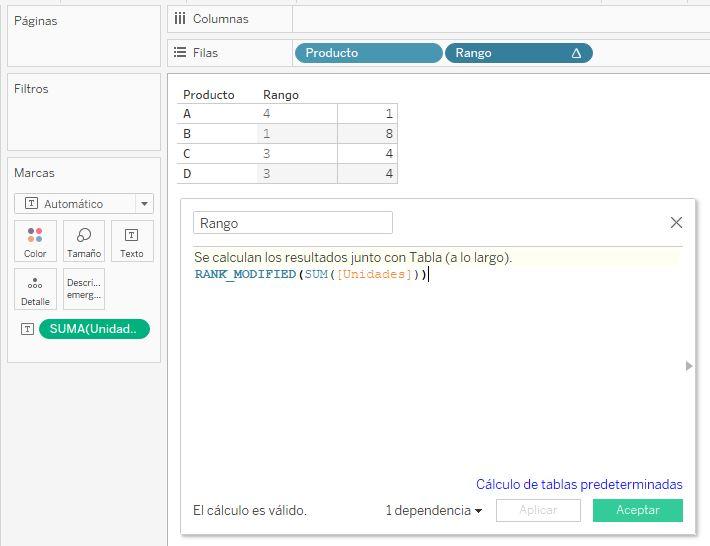The image size is (710, 546).
Task: Select product row D
Action: (x=187, y=173)
